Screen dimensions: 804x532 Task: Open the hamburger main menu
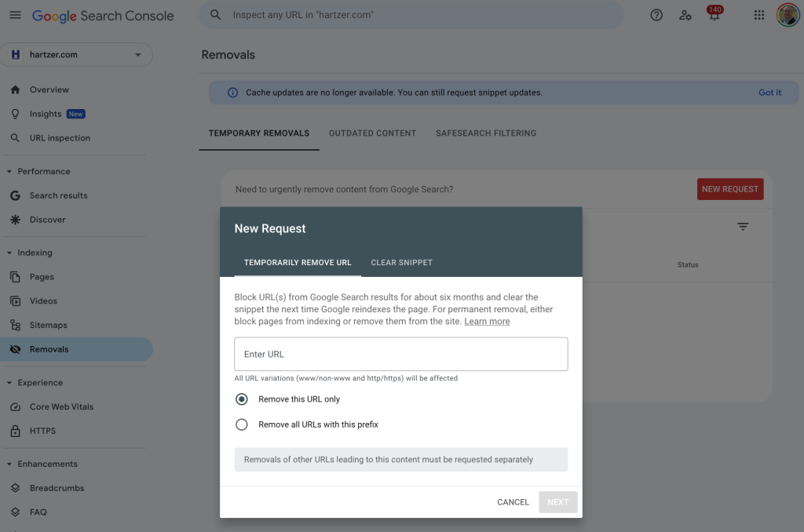click(16, 16)
